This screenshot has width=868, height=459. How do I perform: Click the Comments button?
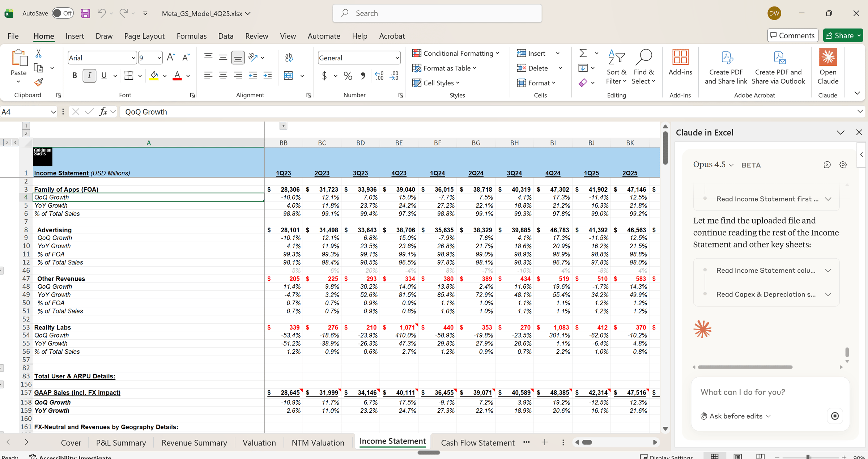792,35
